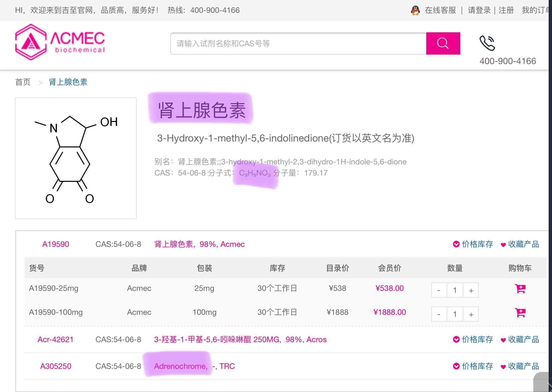Viewport: 552px width, 392px height.
Task: Open 3-羟基-1-甲基-5,6-吲哚啉醌 Acros product link
Action: coord(240,340)
